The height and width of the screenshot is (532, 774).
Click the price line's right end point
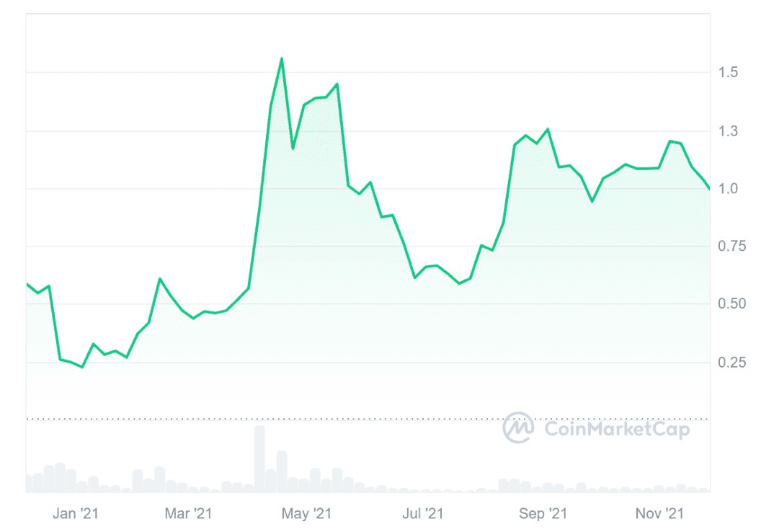(x=709, y=189)
